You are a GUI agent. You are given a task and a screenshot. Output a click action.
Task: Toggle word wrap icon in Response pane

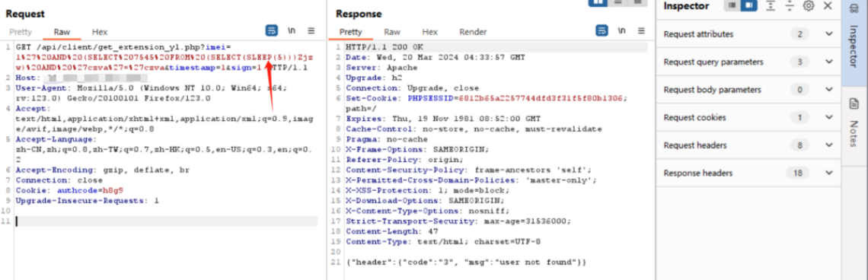pos(602,31)
